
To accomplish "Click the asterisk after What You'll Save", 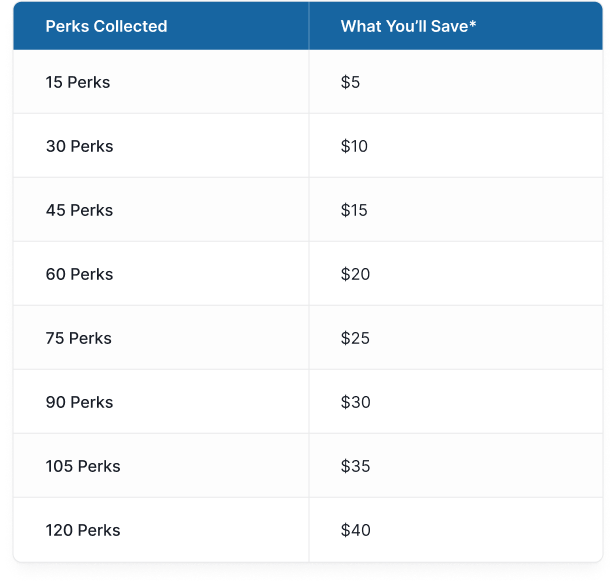I will (x=472, y=24).
